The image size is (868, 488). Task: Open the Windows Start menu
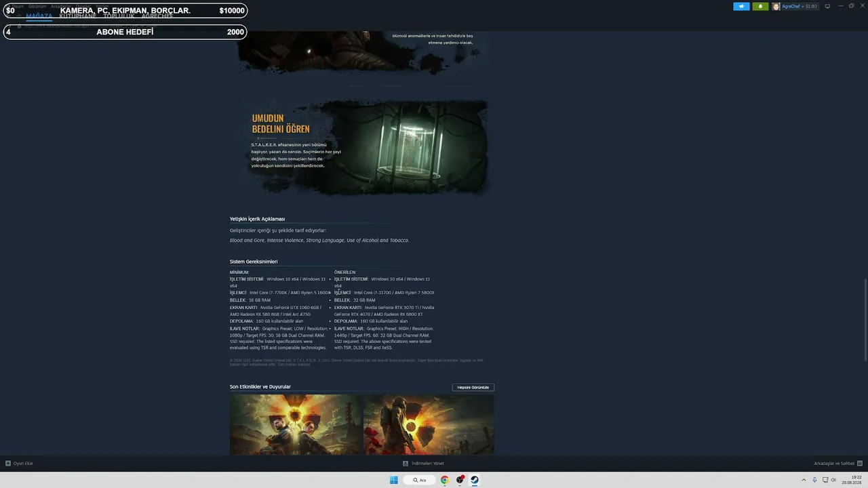tap(394, 480)
